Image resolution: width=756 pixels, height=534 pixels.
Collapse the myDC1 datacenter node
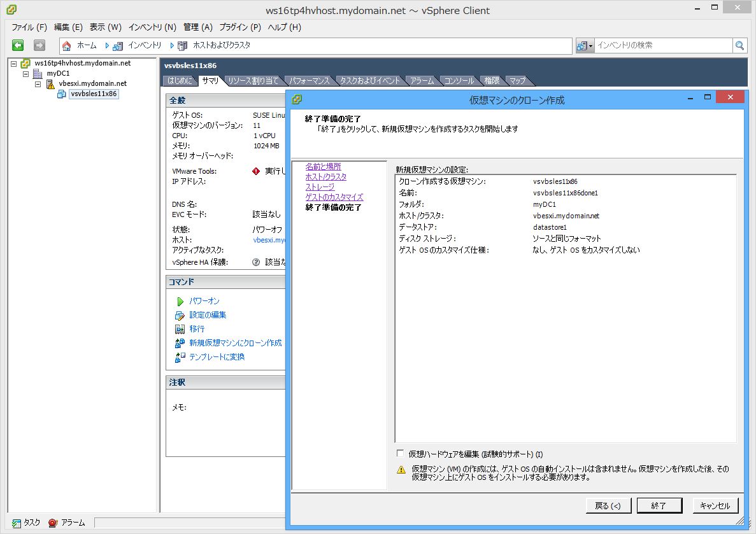click(x=25, y=74)
